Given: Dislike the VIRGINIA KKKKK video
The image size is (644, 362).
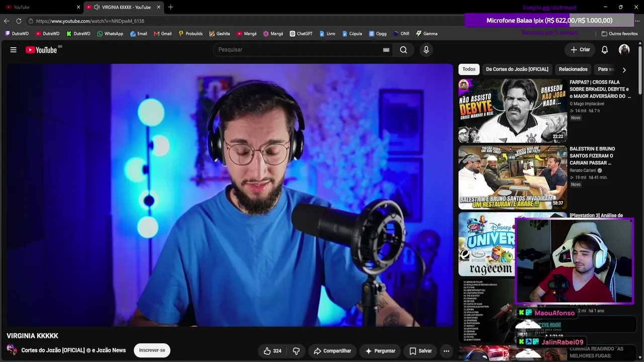Looking at the screenshot, I should click(296, 351).
